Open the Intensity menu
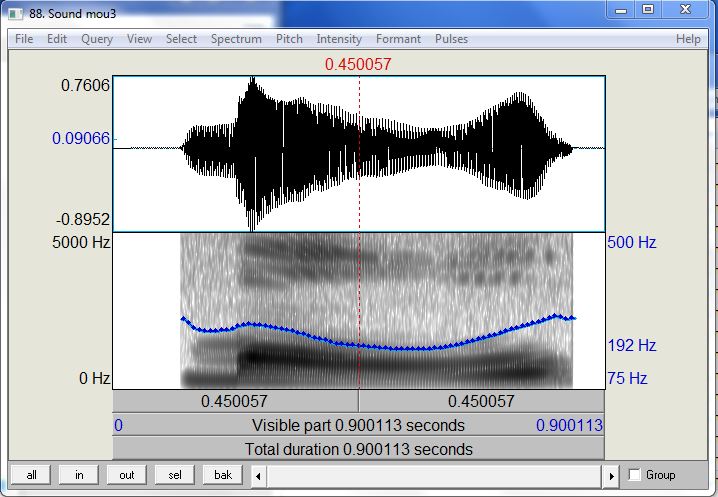This screenshot has width=718, height=497. click(339, 39)
